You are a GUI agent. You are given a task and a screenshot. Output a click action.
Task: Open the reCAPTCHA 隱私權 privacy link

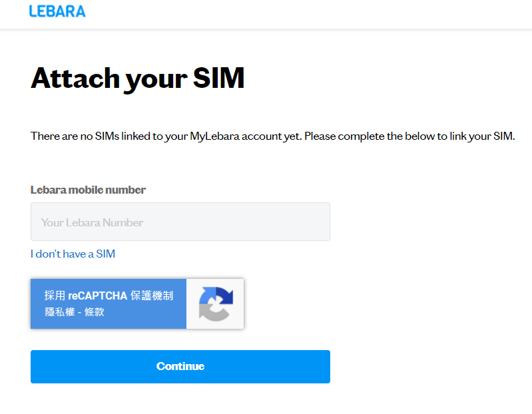[x=60, y=312]
